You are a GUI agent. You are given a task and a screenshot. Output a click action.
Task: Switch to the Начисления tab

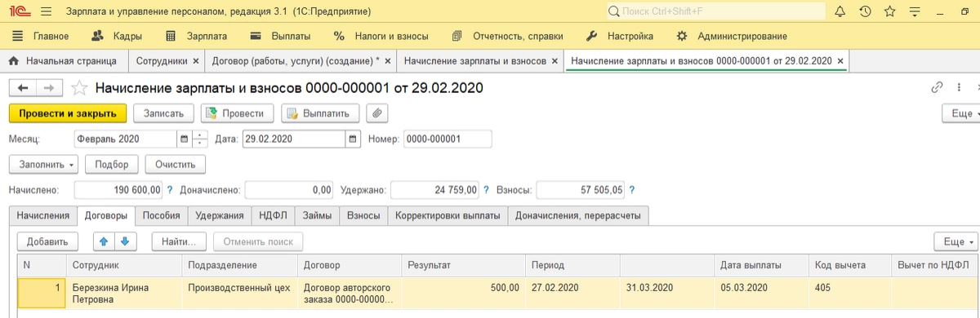(43, 215)
